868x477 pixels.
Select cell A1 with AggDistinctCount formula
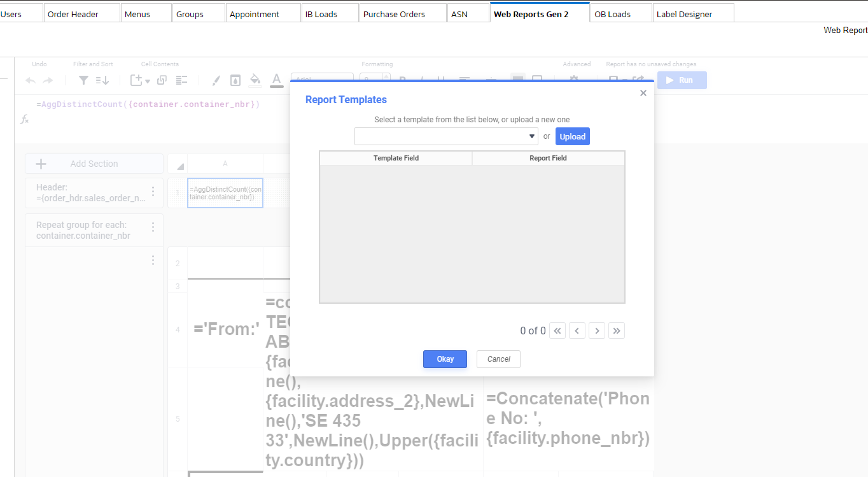tap(225, 193)
